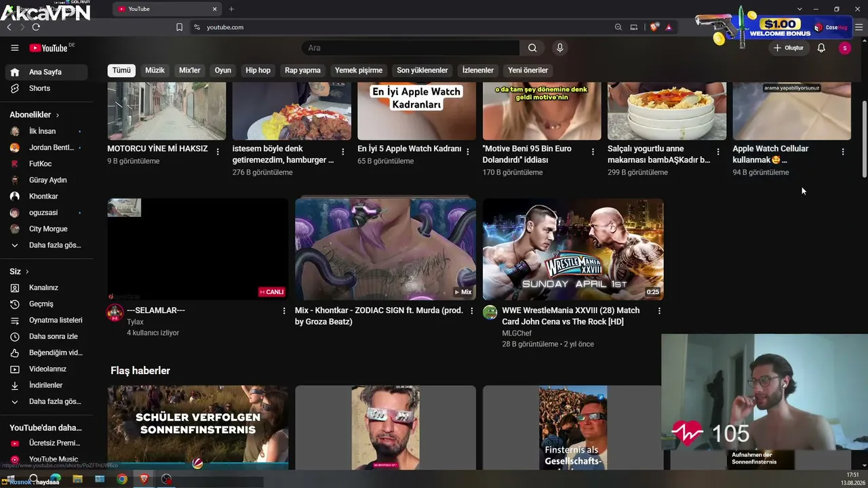Open Kanalınız your channel
Image resolution: width=868 pixels, height=488 pixels.
[x=45, y=287]
